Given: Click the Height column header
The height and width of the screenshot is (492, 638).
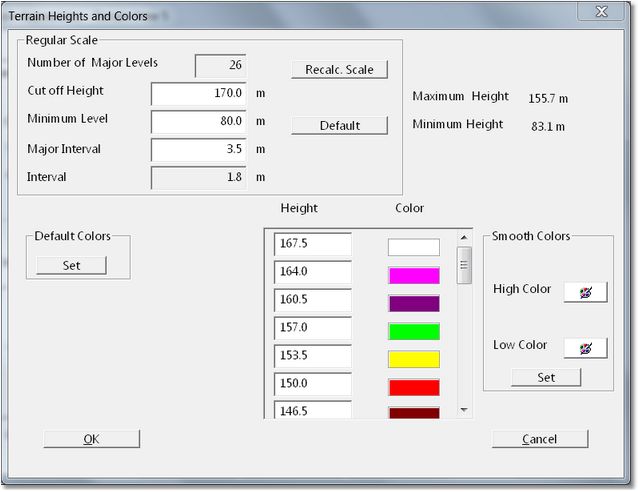Looking at the screenshot, I should tap(299, 208).
